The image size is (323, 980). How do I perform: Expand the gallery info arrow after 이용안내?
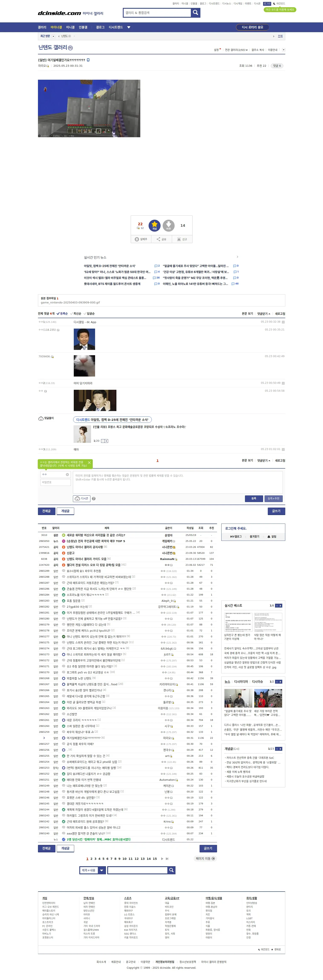coord(283,50)
